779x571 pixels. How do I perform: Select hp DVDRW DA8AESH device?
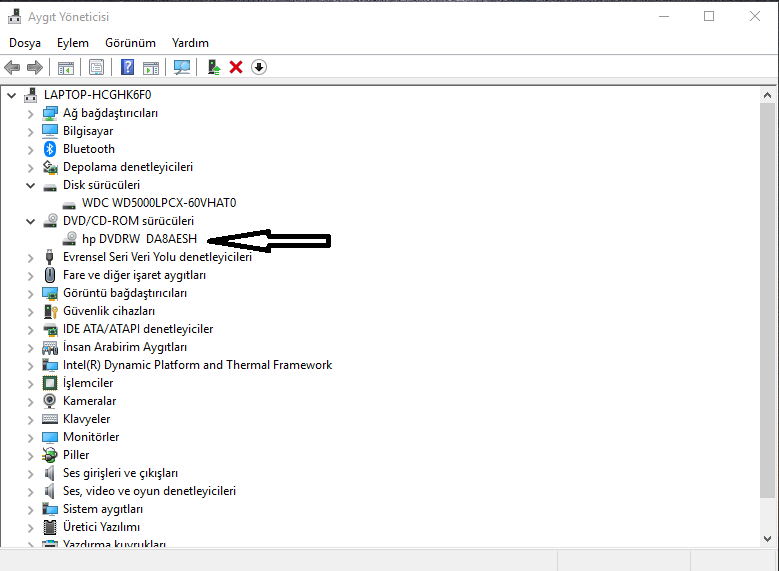pyautogui.click(x=139, y=239)
